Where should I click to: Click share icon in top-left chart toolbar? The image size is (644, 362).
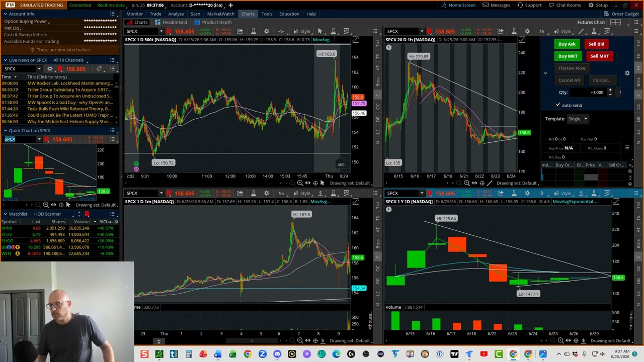(x=240, y=31)
